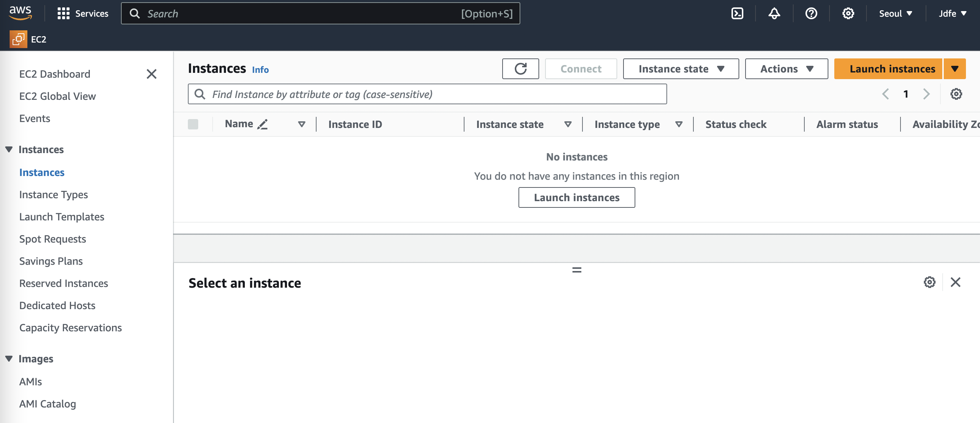Click the AWS logo home icon
Viewport: 980px width, 423px height.
(x=20, y=13)
